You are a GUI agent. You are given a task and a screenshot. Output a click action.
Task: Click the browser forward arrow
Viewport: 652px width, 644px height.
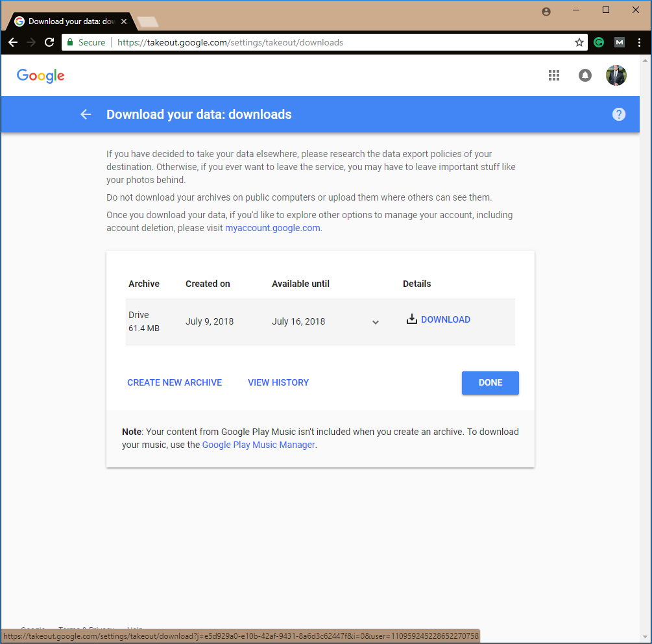tap(31, 42)
